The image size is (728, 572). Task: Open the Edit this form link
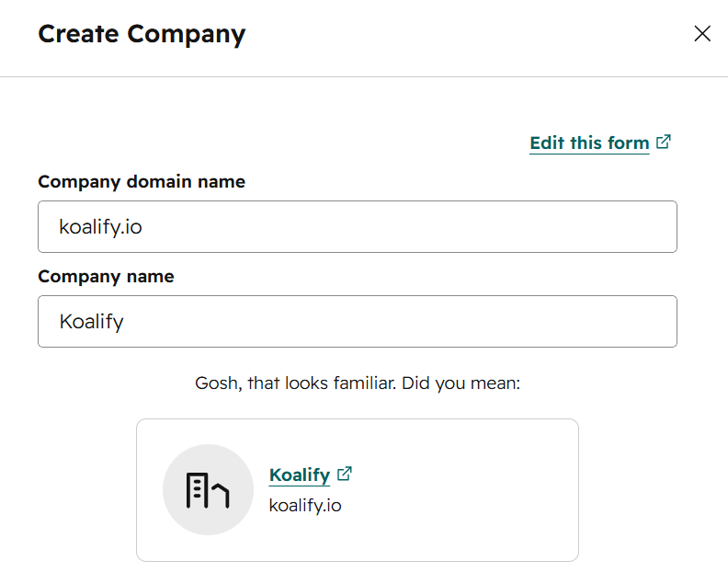pyautogui.click(x=589, y=143)
